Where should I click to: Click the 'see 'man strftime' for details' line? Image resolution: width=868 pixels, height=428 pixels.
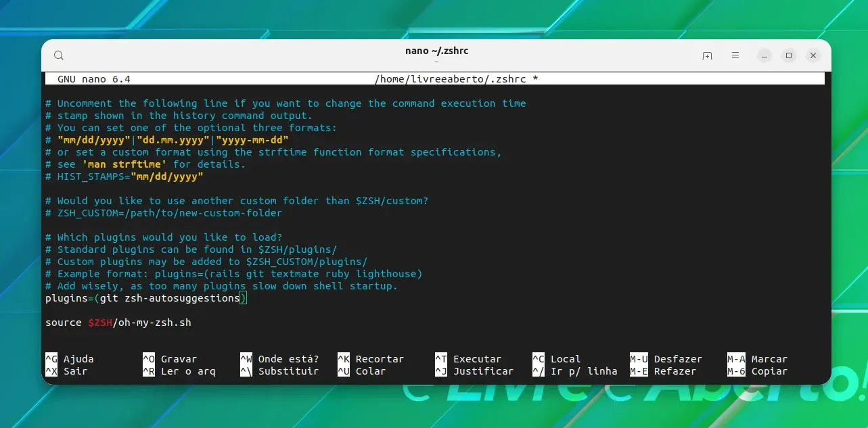click(145, 164)
